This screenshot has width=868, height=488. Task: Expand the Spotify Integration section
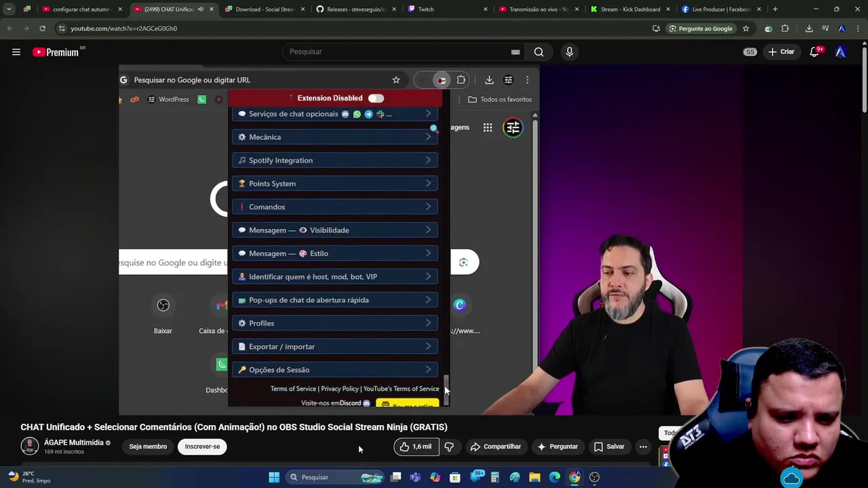click(335, 161)
